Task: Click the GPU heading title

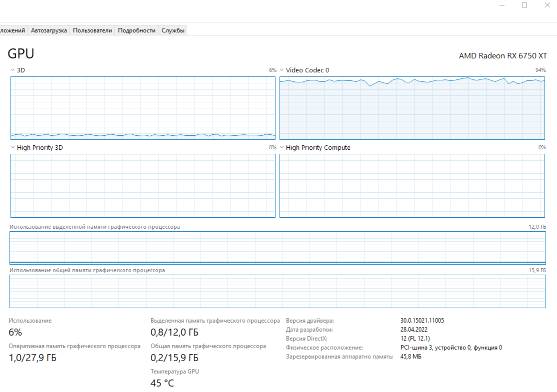Action: [x=21, y=54]
